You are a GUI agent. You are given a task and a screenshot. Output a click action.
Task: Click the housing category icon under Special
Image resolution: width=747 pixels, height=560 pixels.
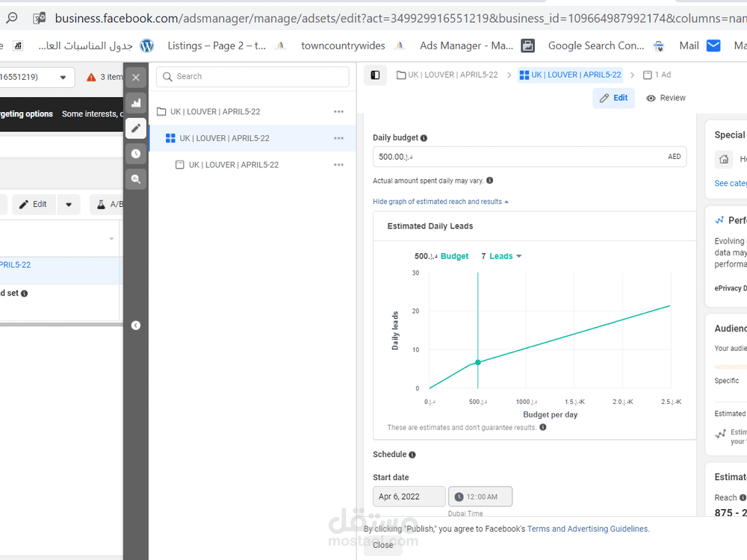(x=724, y=159)
